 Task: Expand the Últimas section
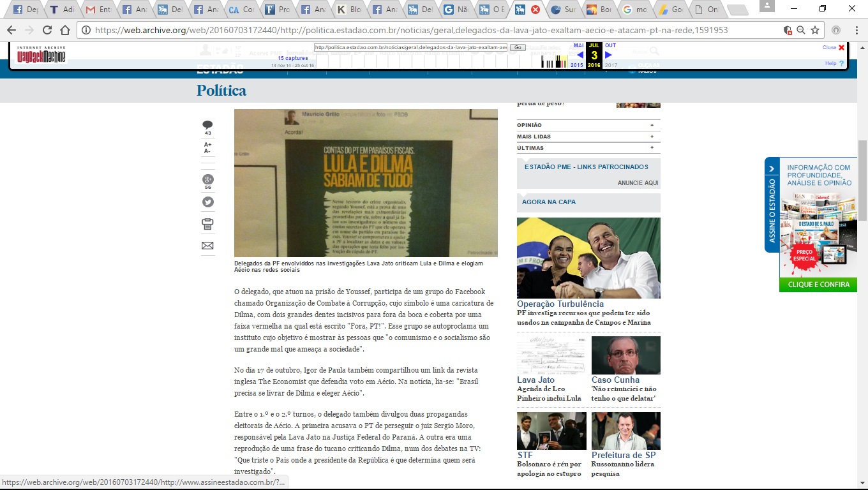pyautogui.click(x=652, y=148)
